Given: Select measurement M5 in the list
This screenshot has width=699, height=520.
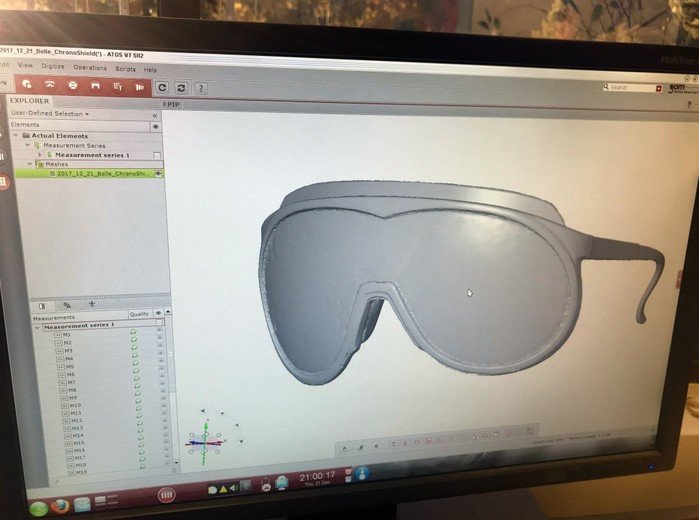Looking at the screenshot, I should click(x=68, y=367).
